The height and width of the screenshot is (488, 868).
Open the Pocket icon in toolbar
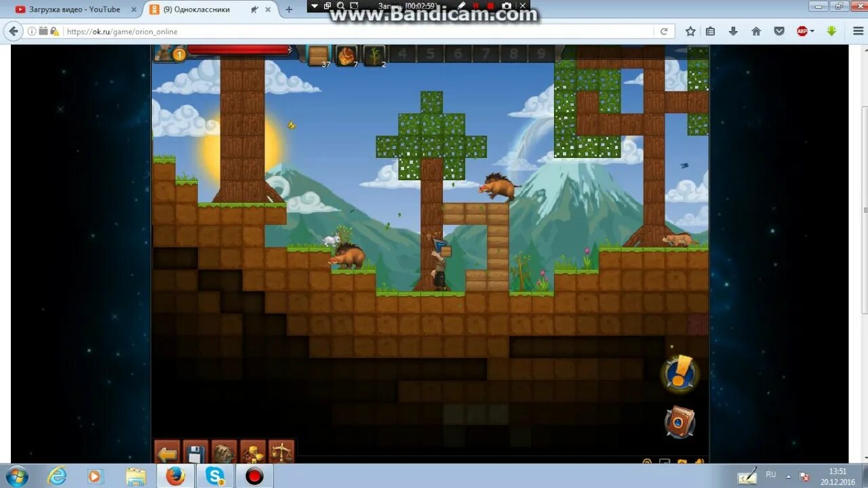point(779,31)
